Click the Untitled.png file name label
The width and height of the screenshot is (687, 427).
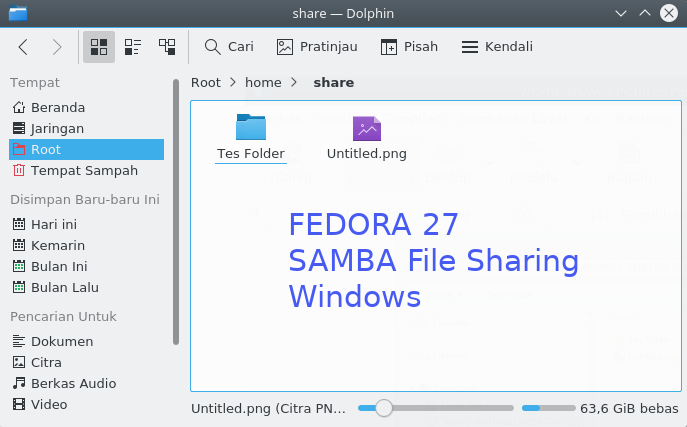tap(367, 154)
